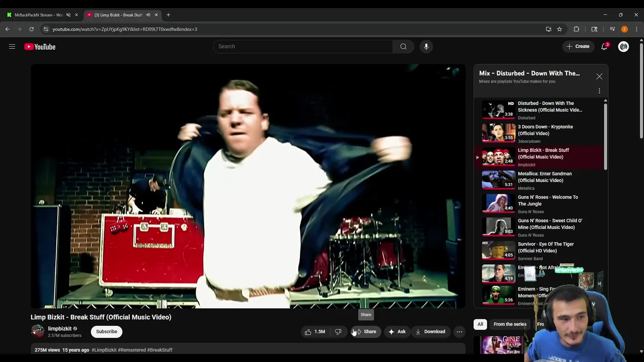The image size is (644, 362).
Task: Open the Genie Lamp suggested video thumbnail
Action: click(501, 344)
